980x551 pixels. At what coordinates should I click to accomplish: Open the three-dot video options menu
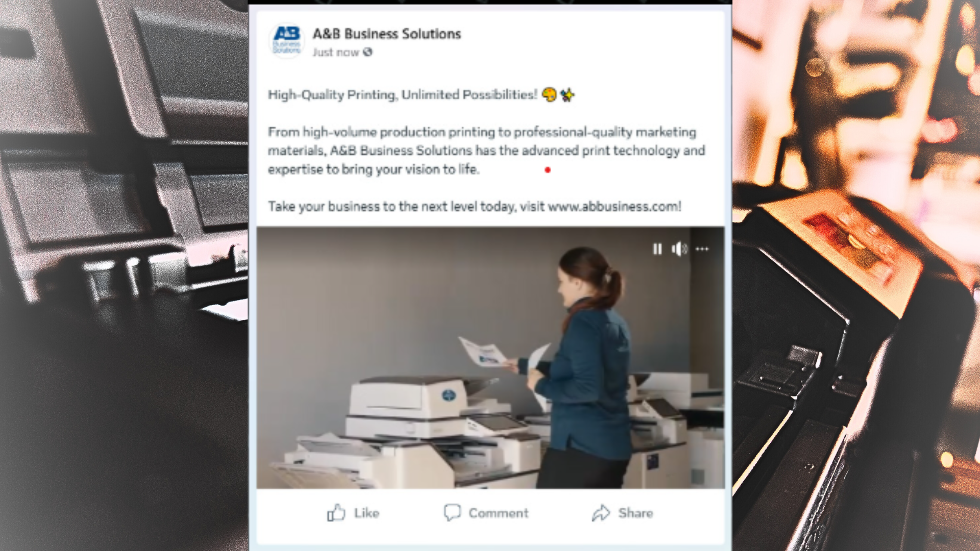[702, 249]
